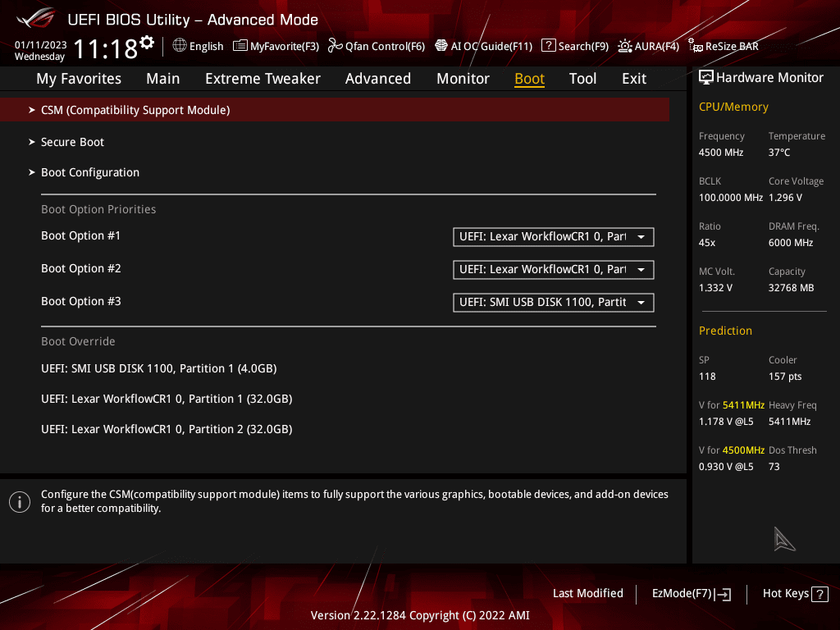The height and width of the screenshot is (630, 840).
Task: Click the ROG logo icon
Action: (x=36, y=18)
